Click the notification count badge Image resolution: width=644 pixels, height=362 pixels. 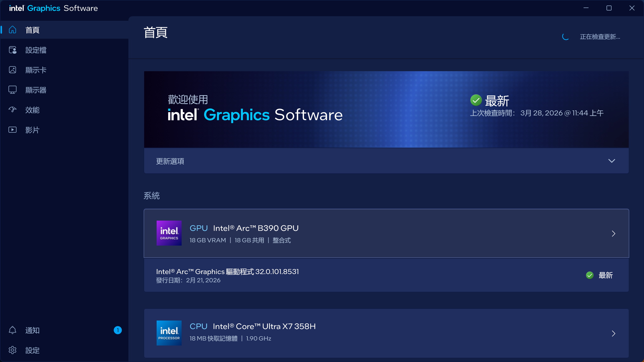117,330
